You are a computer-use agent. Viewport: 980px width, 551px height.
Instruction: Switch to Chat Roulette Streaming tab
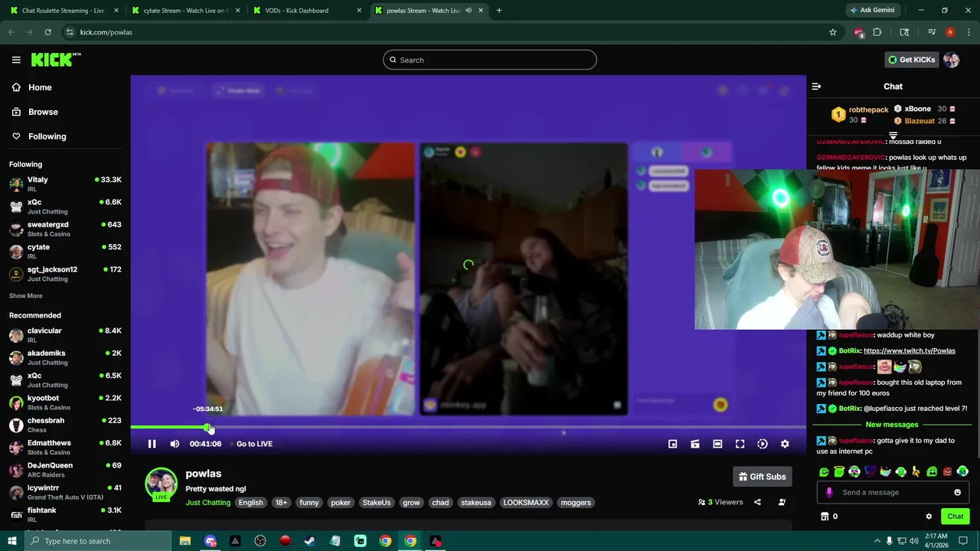coord(64,11)
